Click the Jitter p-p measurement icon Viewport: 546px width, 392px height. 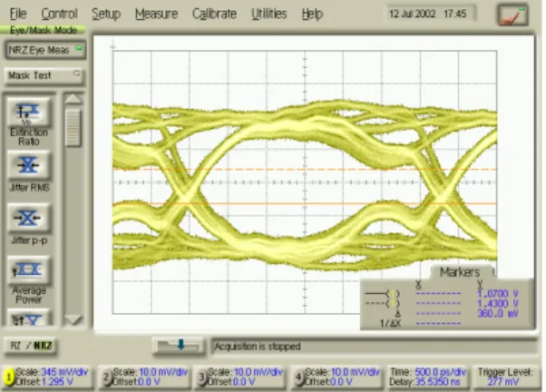click(29, 218)
